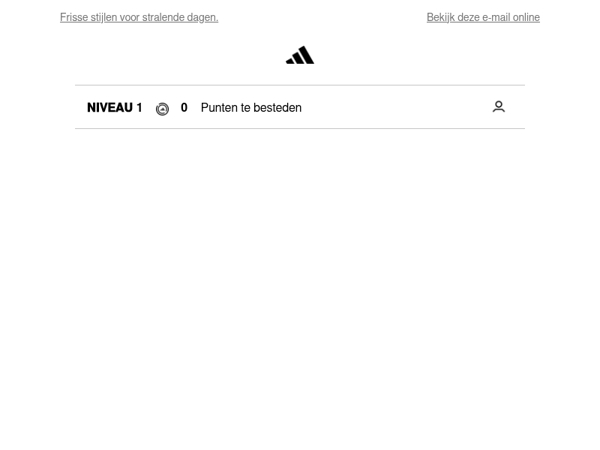Open the account profile person icon
The height and width of the screenshot is (450, 600).
point(499,107)
